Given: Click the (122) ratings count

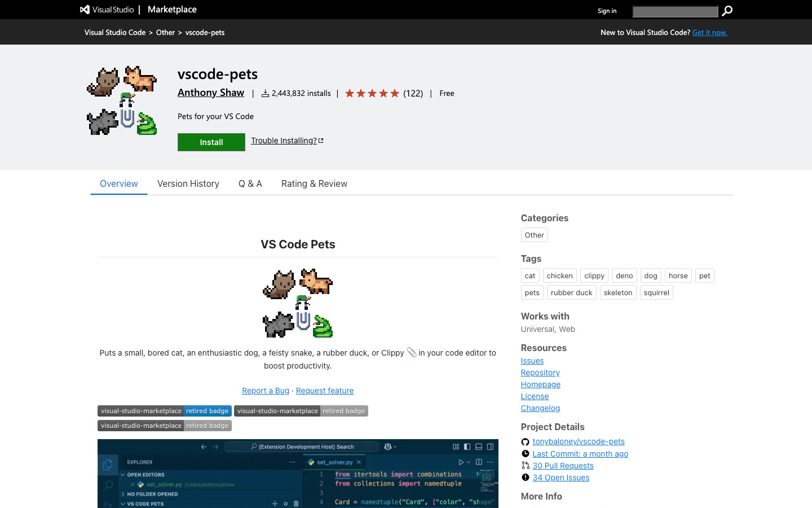Looking at the screenshot, I should [413, 93].
